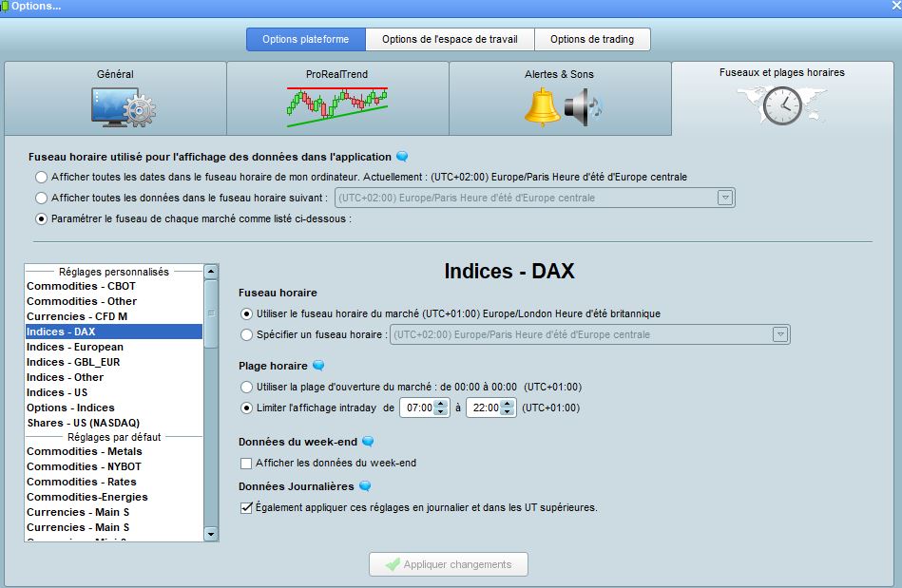Open the Général settings tab
The height and width of the screenshot is (588, 902).
[x=115, y=98]
